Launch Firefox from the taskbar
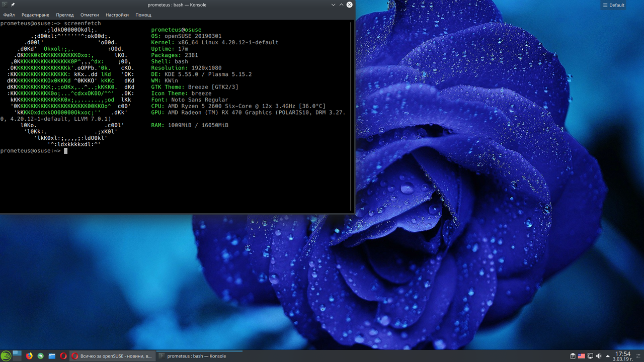The image size is (644, 362). 29,356
